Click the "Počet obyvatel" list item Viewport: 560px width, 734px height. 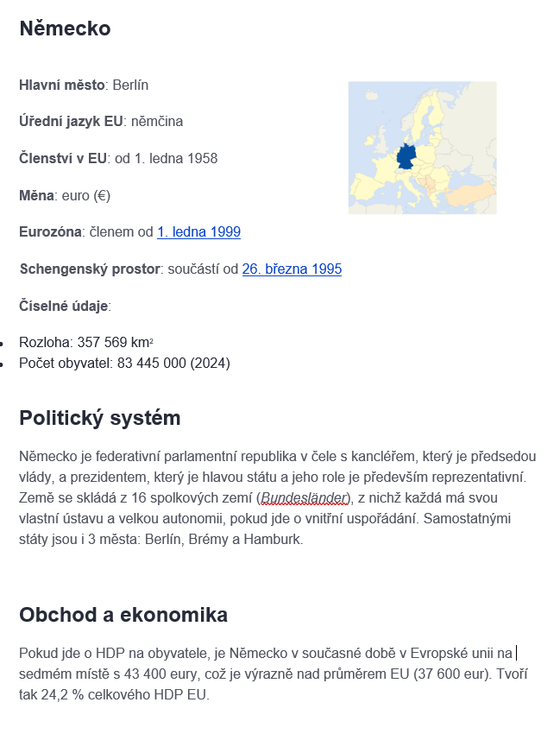[x=124, y=363]
